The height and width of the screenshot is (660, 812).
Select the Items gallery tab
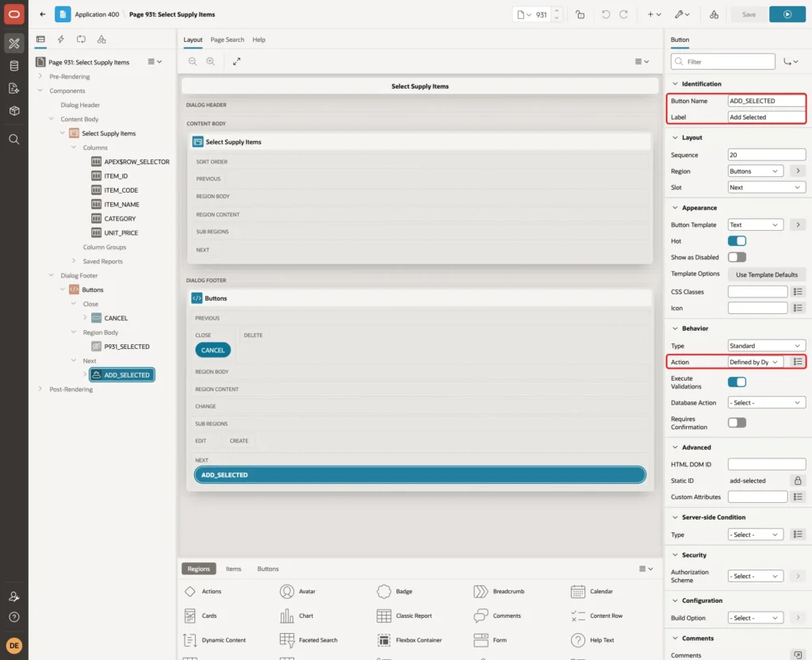(x=234, y=569)
